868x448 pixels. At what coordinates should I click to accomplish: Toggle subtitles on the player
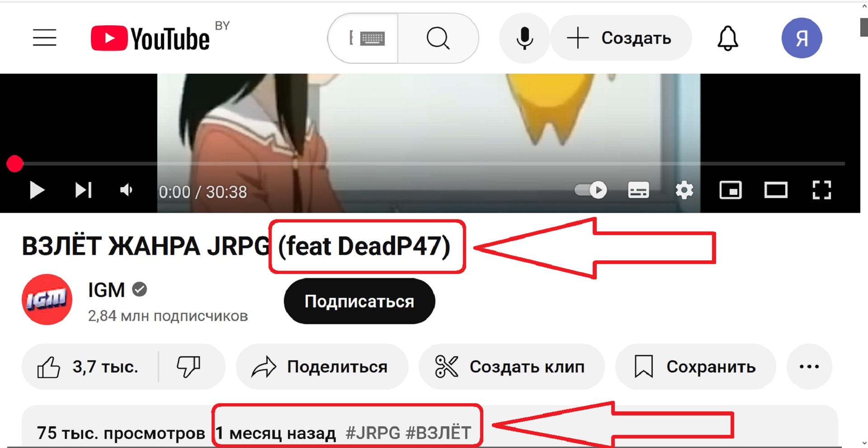coord(638,190)
